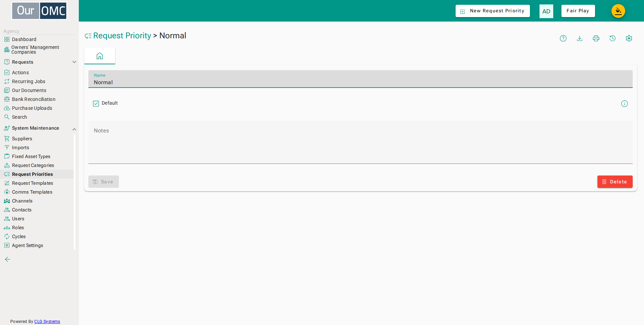Collapse the System Maintenance section chevron
644x325 pixels.
pos(74,129)
